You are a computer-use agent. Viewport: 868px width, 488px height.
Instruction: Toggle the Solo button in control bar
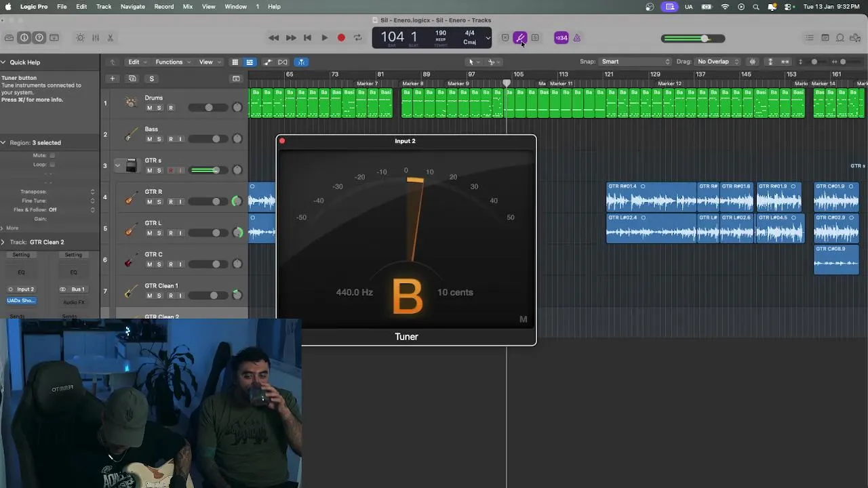point(535,38)
